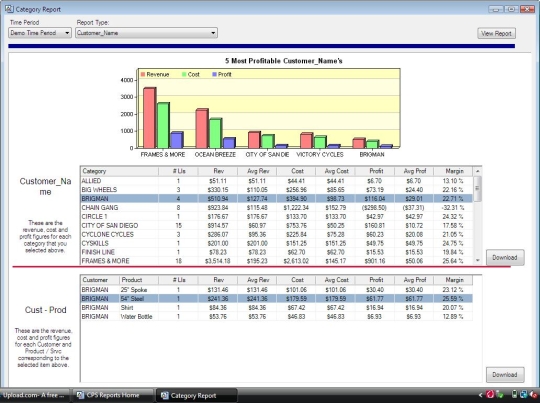Viewport: 540px width, 403px height.
Task: Click the Revenue legend swatch in chart
Action: 143,74
